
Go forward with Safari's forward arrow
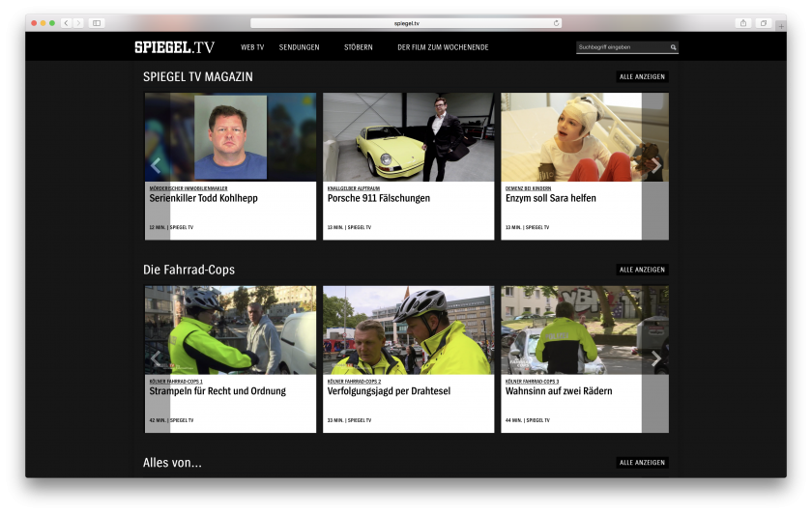tap(78, 23)
